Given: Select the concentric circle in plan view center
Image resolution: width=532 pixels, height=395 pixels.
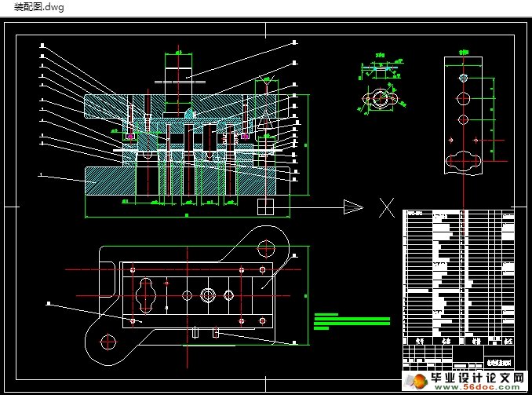Looking at the screenshot, I should coord(208,295).
